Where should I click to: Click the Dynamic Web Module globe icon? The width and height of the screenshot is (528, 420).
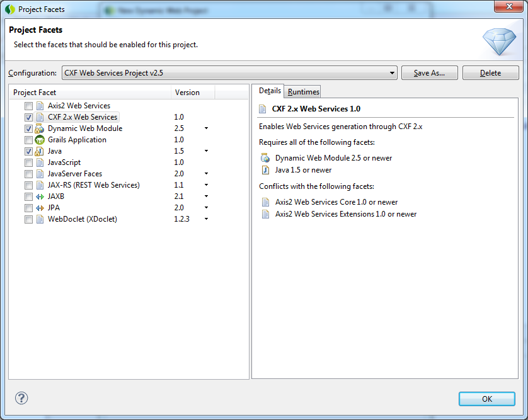pos(40,128)
